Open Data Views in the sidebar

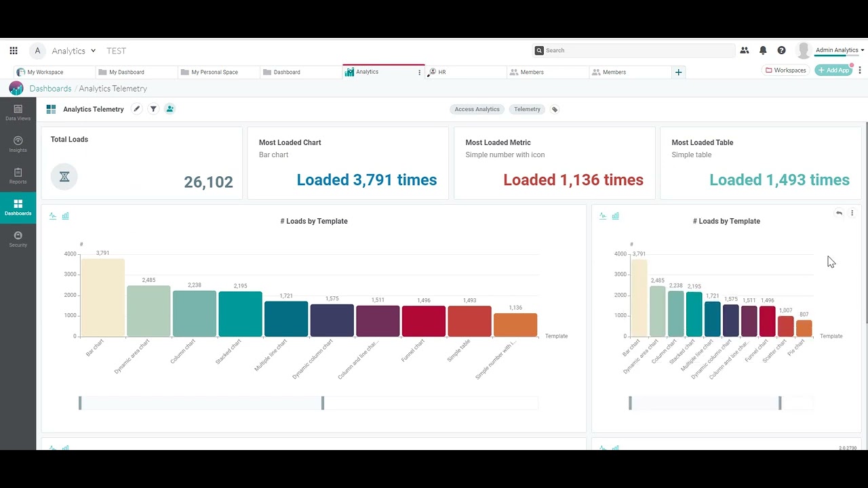tap(18, 113)
